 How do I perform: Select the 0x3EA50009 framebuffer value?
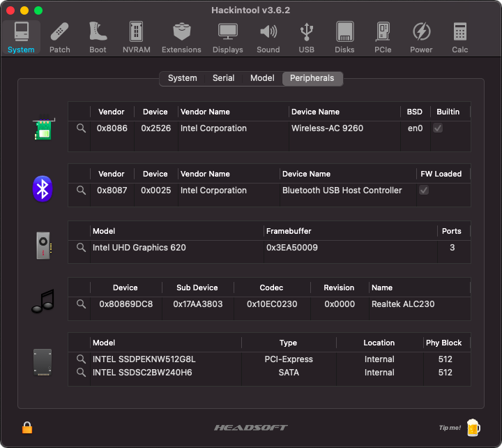(292, 248)
